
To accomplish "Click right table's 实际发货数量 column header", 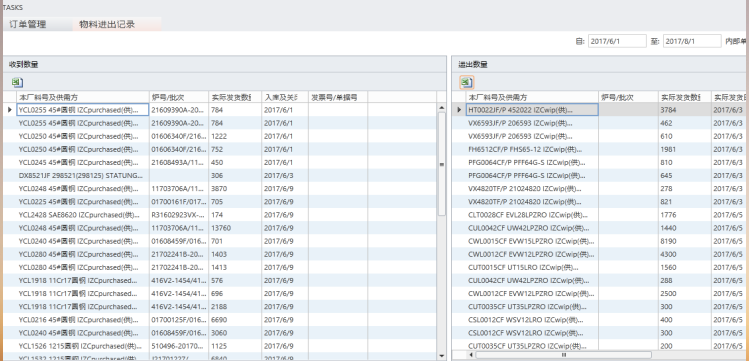I will (685, 97).
